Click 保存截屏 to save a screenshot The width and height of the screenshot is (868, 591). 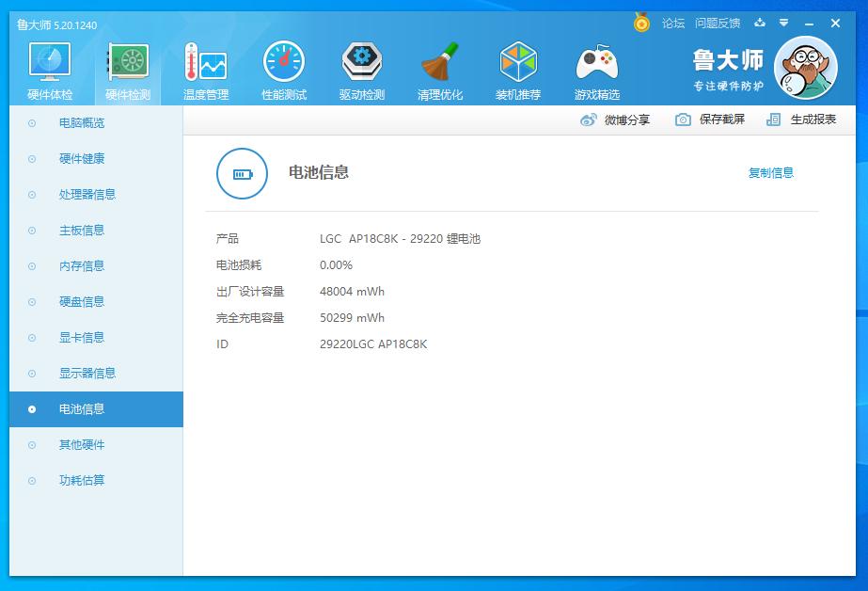(x=711, y=120)
